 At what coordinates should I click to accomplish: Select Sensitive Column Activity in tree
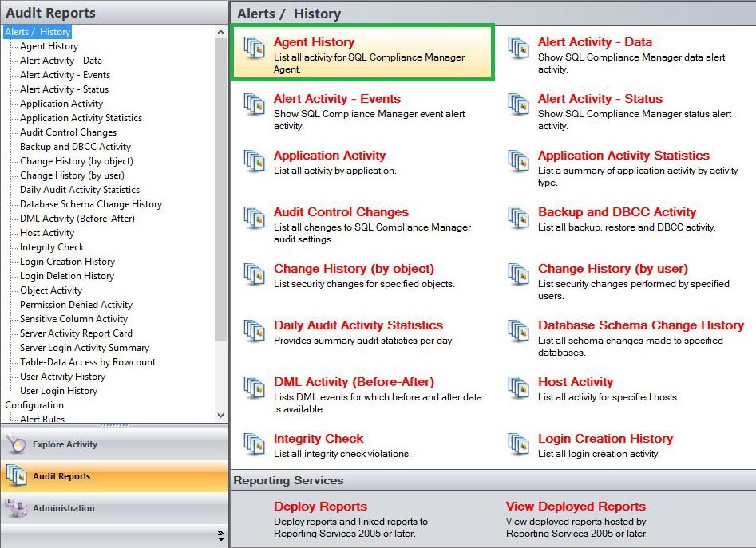tap(73, 319)
